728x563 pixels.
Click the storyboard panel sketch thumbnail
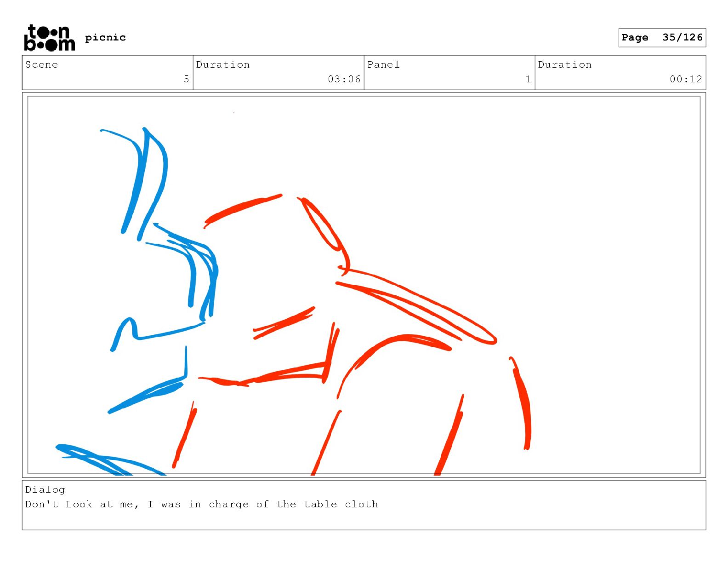364,285
